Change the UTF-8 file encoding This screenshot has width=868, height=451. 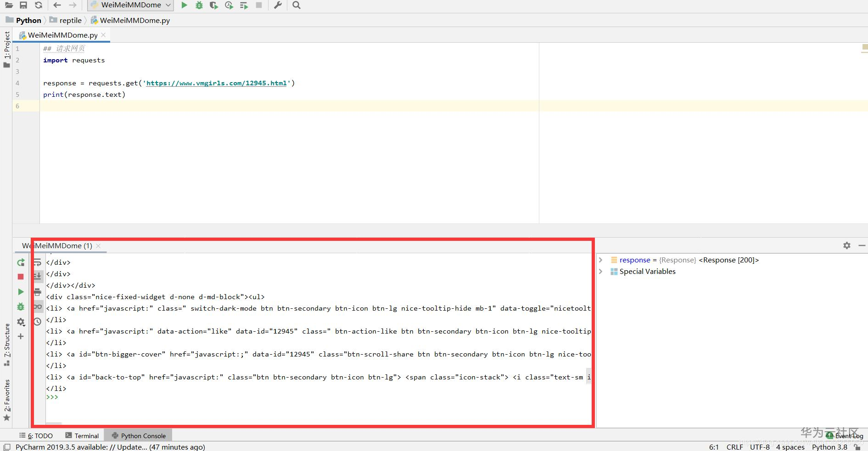[760, 447]
